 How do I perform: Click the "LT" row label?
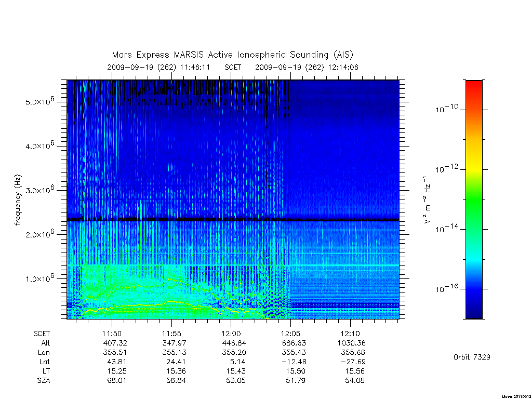46,371
